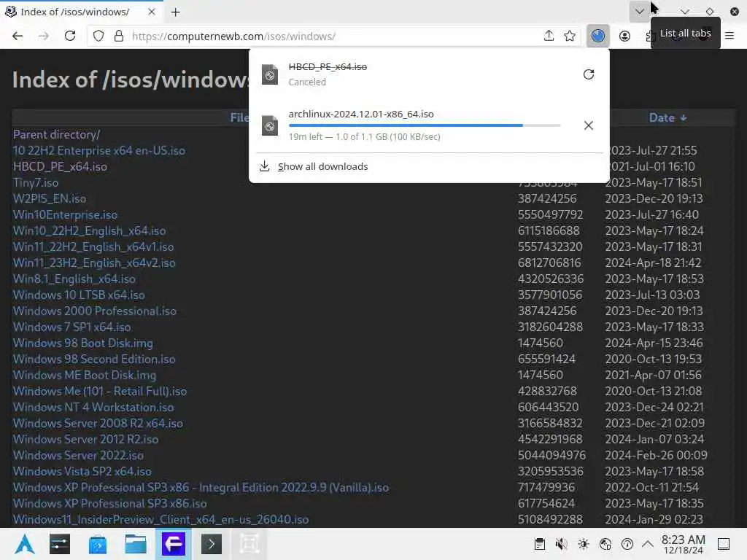Click Win8.1_English_x64.iso
This screenshot has width=747, height=560.
point(74,279)
